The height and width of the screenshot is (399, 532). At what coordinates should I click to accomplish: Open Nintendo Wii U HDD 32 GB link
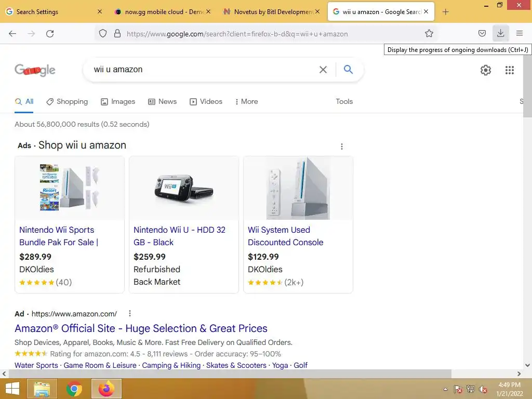pyautogui.click(x=179, y=236)
